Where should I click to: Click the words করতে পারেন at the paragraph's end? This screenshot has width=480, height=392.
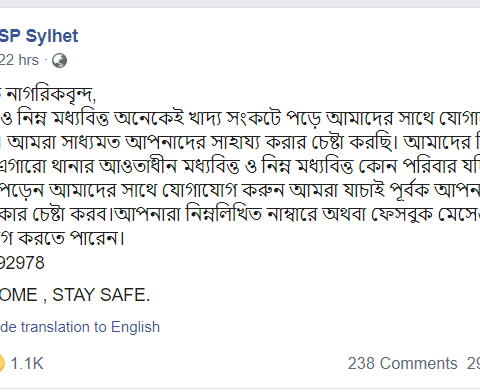(x=71, y=238)
